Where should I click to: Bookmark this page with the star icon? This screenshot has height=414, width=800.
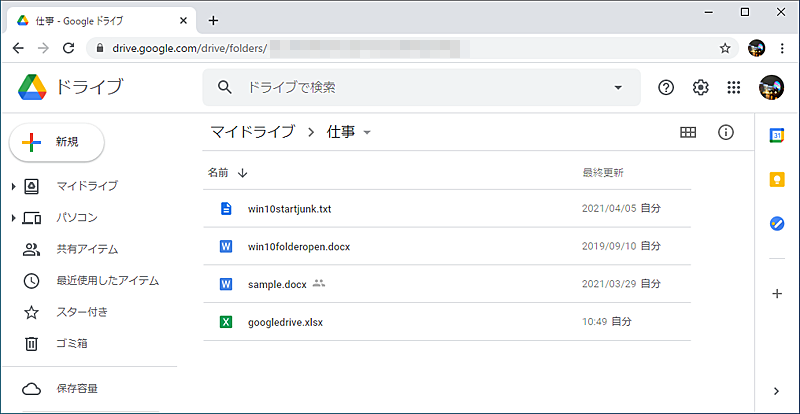725,48
